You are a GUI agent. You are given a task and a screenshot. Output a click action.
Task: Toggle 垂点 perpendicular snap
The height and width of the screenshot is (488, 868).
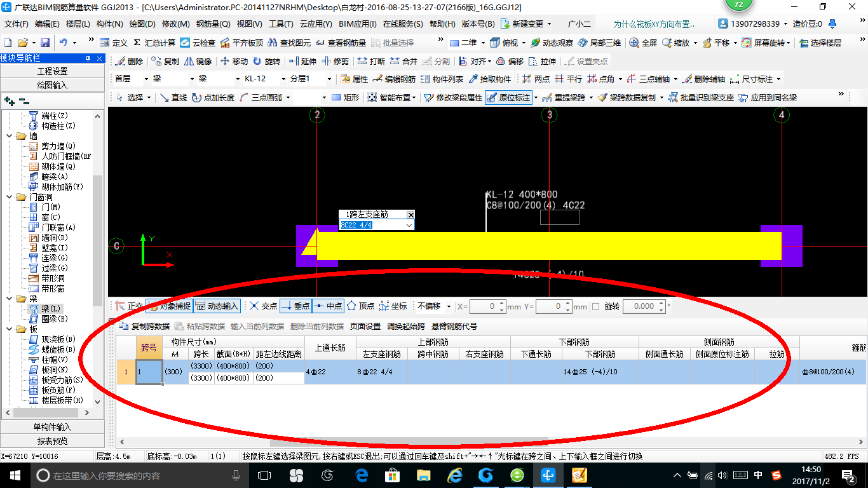(x=295, y=306)
